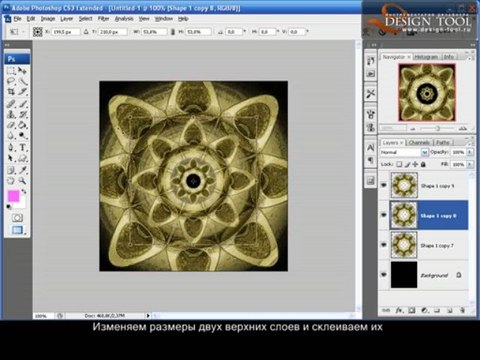480x360 pixels.
Task: Select the Rectangular Marquee tool
Action: [x=11, y=71]
